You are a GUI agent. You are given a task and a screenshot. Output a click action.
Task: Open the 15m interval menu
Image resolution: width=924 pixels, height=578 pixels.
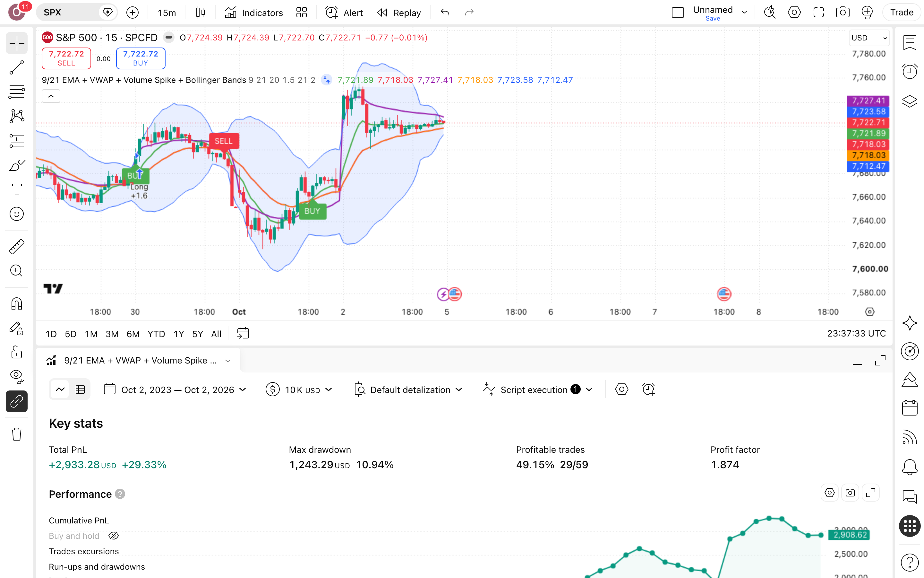(167, 13)
